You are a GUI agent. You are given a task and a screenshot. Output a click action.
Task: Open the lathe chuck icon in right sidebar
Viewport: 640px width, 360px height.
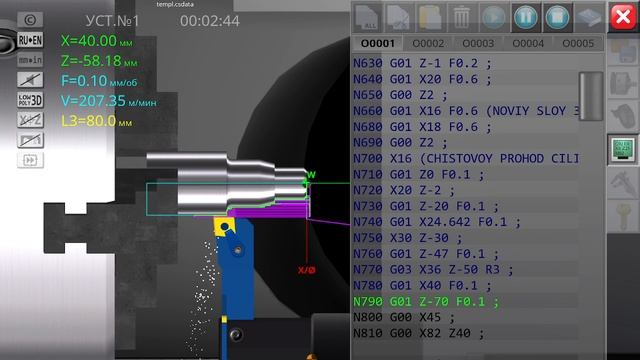(x=623, y=84)
